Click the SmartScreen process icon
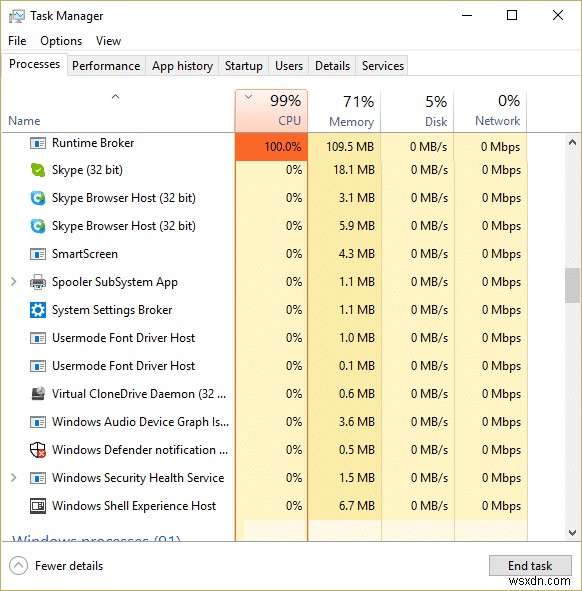The image size is (582, 591). tap(38, 254)
